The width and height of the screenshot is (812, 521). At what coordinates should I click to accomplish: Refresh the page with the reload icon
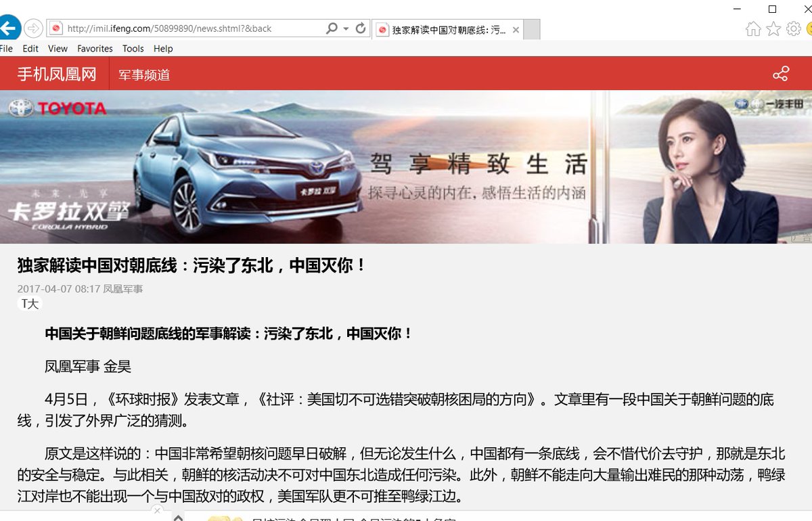click(x=361, y=28)
